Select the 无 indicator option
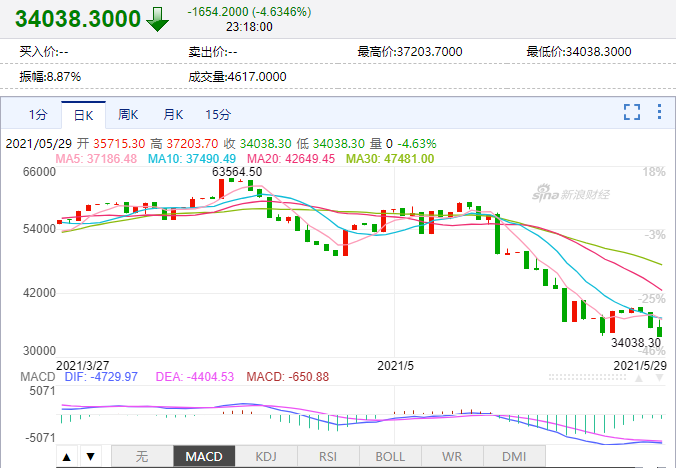The image size is (676, 468). [142, 457]
